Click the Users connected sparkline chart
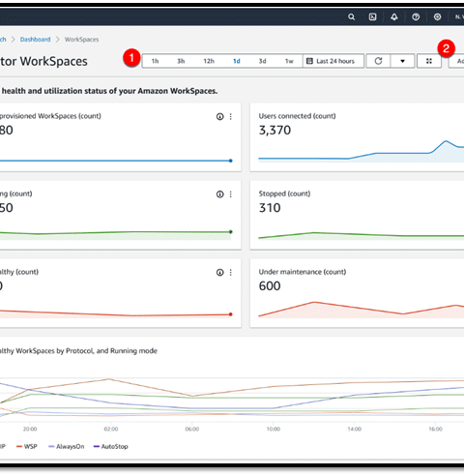Viewport: 464px width, 476px height. click(361, 152)
